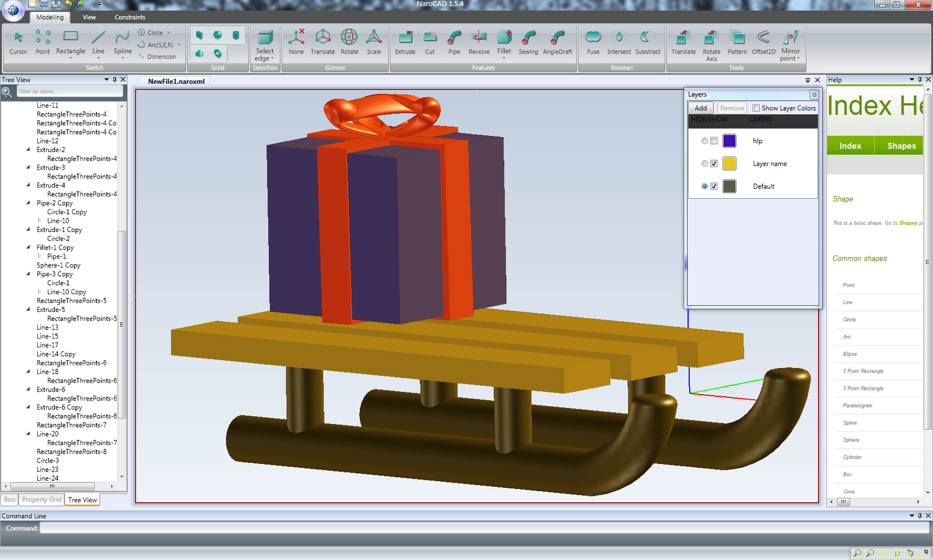Viewport: 933px width, 560px height.
Task: Set Layer name as active layer radio
Action: coord(704,164)
